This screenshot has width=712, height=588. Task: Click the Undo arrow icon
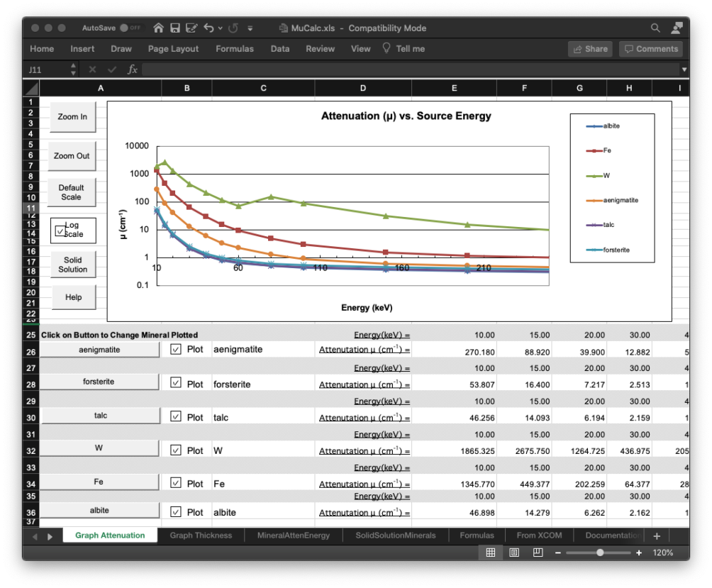click(208, 28)
